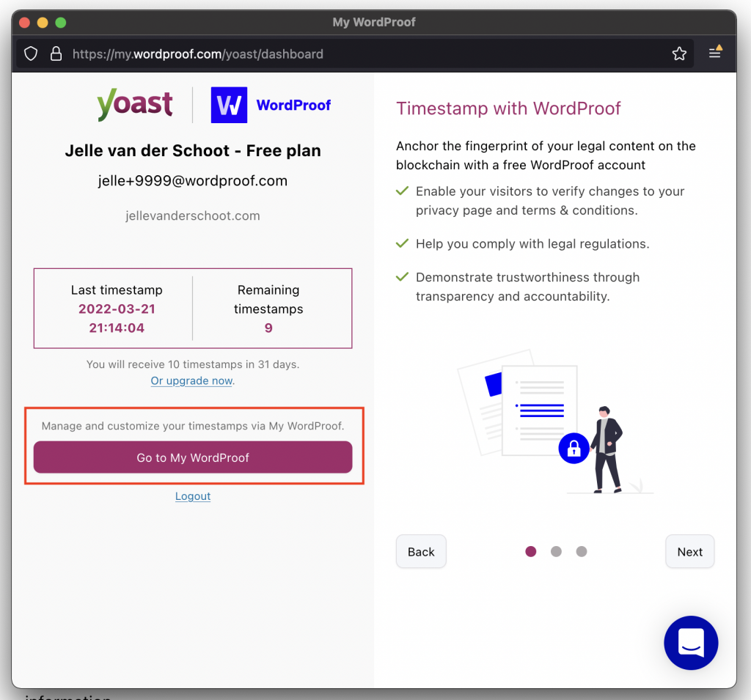Select the third carousel dot
Viewport: 751px width, 700px height.
tap(582, 552)
